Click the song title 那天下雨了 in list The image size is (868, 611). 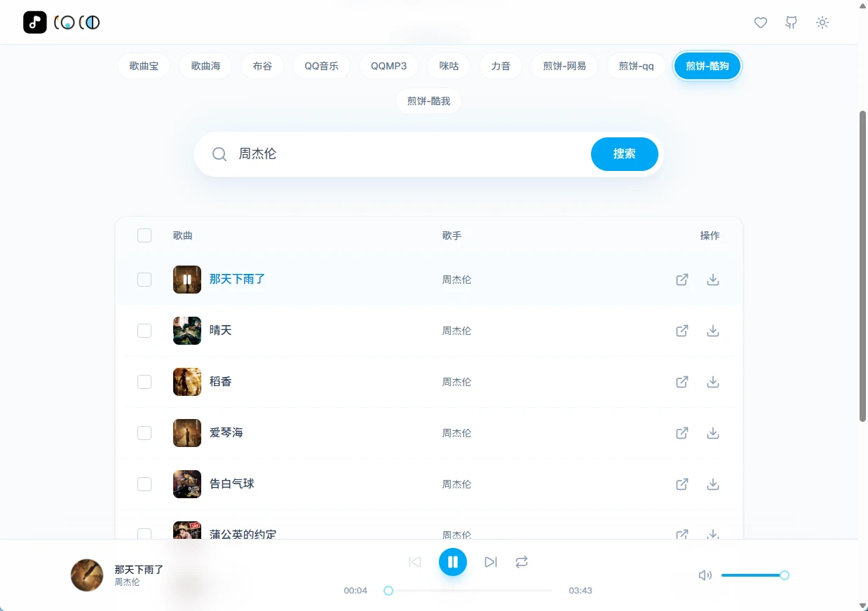tap(237, 279)
